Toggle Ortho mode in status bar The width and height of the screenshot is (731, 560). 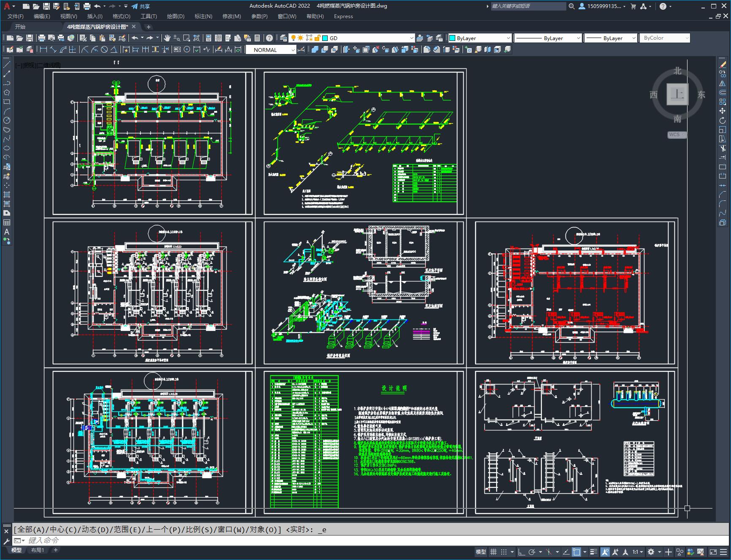pos(521,552)
